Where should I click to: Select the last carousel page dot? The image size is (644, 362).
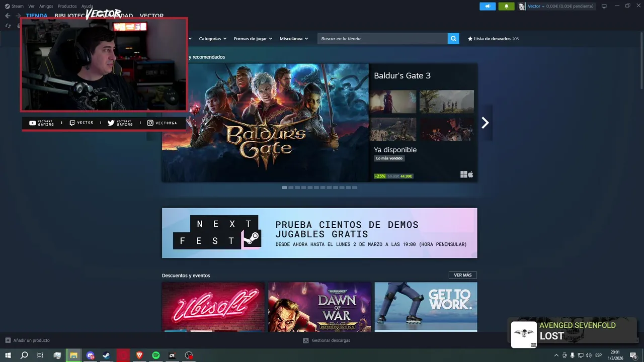click(x=355, y=188)
